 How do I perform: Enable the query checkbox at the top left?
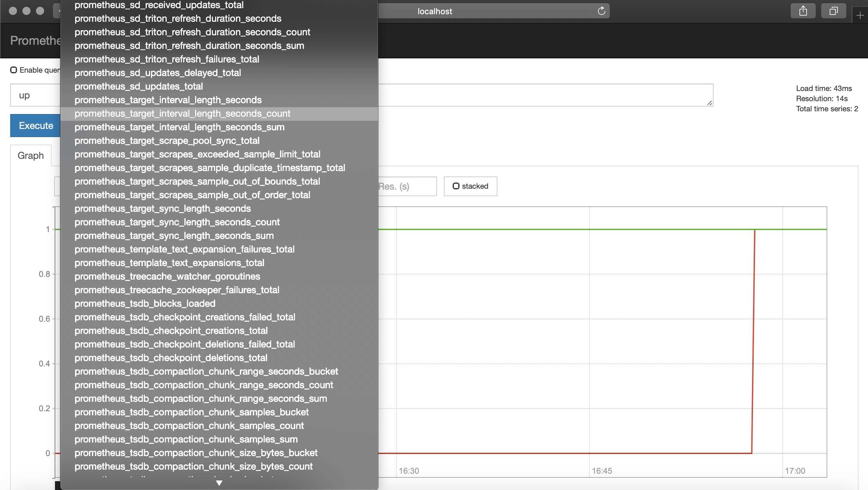(14, 70)
